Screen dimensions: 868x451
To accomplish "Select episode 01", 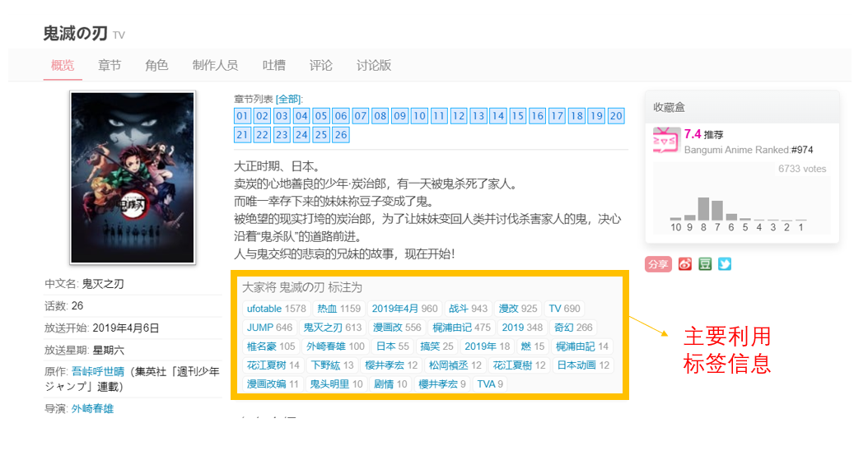I will (242, 116).
